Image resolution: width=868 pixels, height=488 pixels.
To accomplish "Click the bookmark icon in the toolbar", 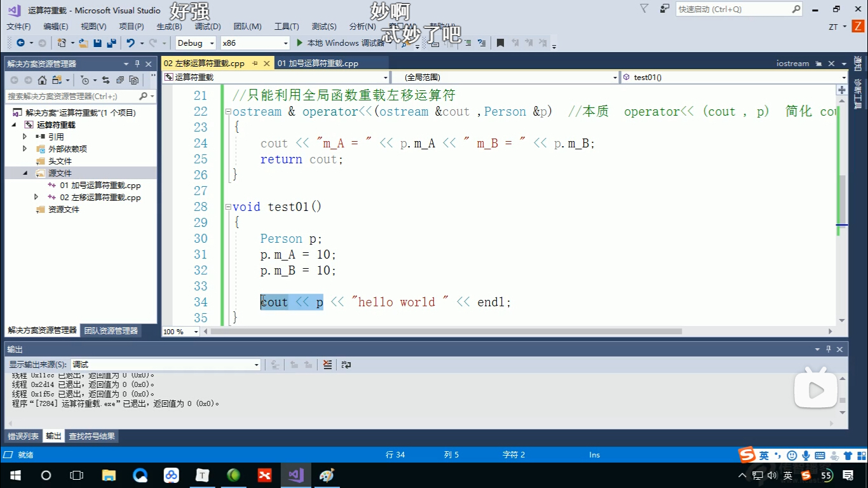I will click(x=500, y=43).
